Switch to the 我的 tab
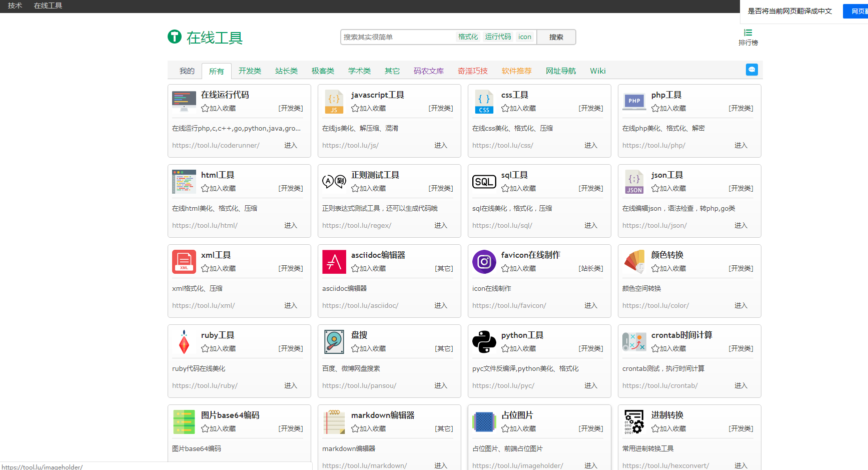The width and height of the screenshot is (868, 470). (187, 71)
